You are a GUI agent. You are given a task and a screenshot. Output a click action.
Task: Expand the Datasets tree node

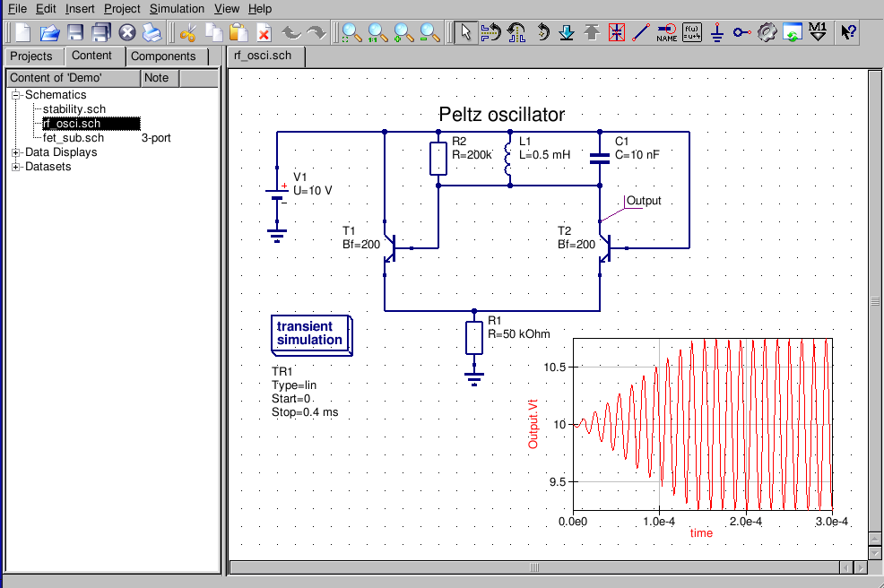click(x=16, y=167)
